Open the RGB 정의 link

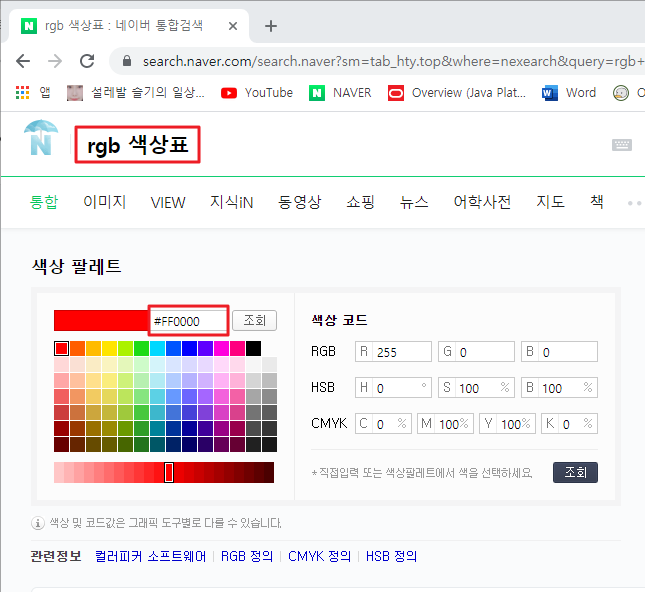click(247, 556)
